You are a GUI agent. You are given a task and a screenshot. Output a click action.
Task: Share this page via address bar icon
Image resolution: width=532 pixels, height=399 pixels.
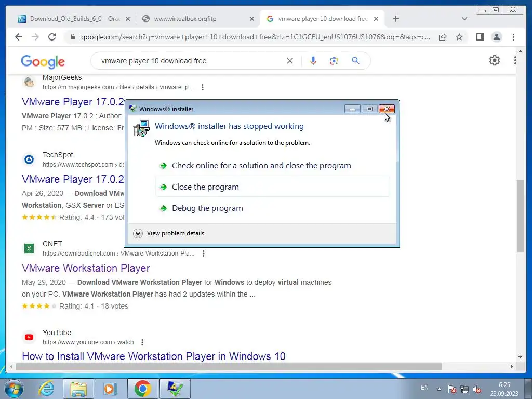[443, 37]
